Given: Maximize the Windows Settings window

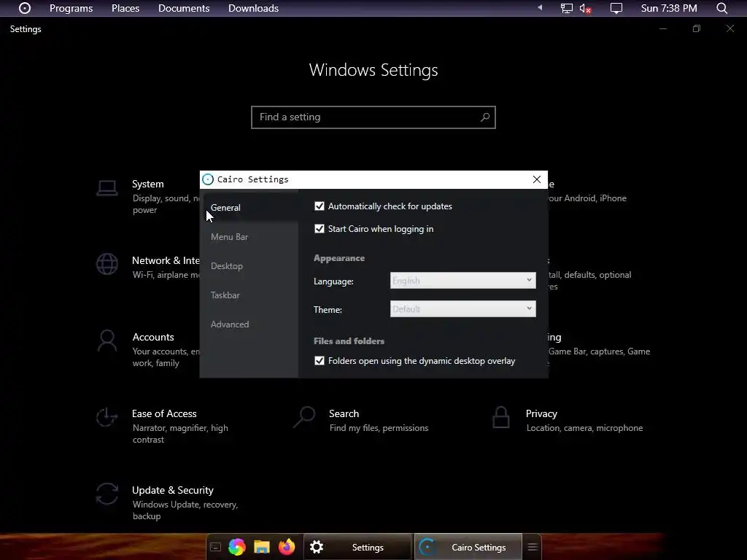Looking at the screenshot, I should (697, 28).
